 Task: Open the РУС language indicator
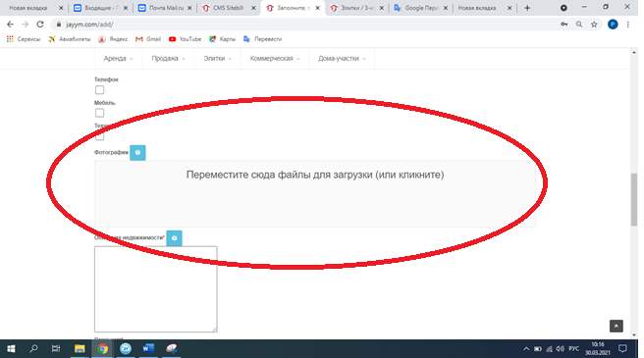573,349
